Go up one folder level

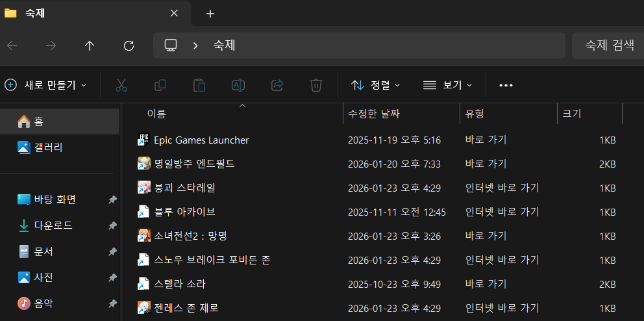pos(90,45)
